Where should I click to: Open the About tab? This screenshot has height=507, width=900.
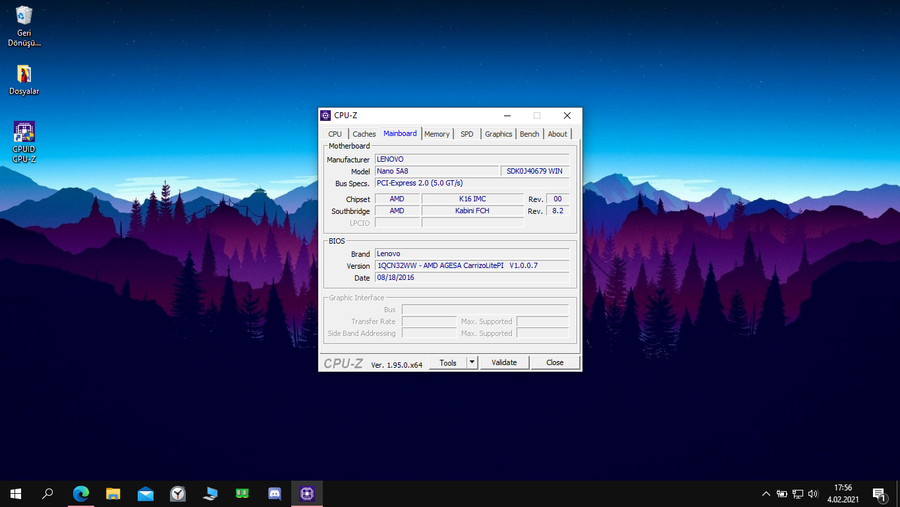pos(557,134)
